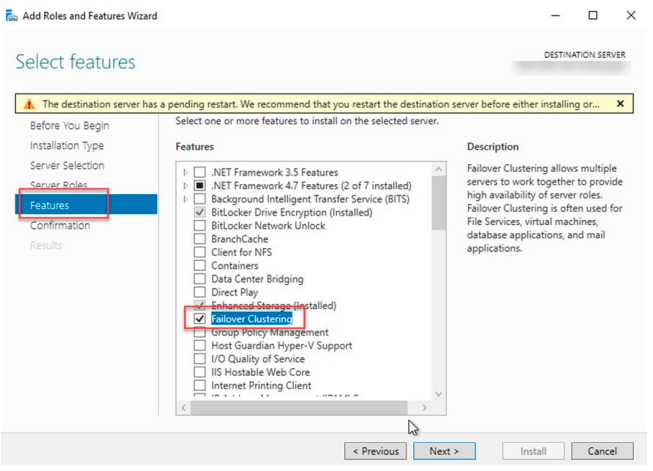The height and width of the screenshot is (471, 653).
Task: Go to Server Selection step
Action: [67, 165]
